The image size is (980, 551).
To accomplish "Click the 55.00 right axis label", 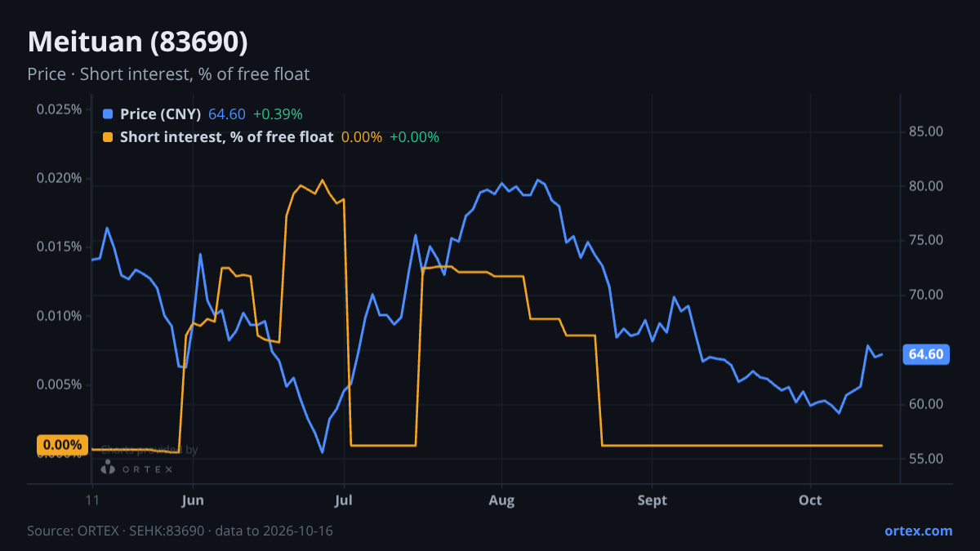I will click(926, 459).
